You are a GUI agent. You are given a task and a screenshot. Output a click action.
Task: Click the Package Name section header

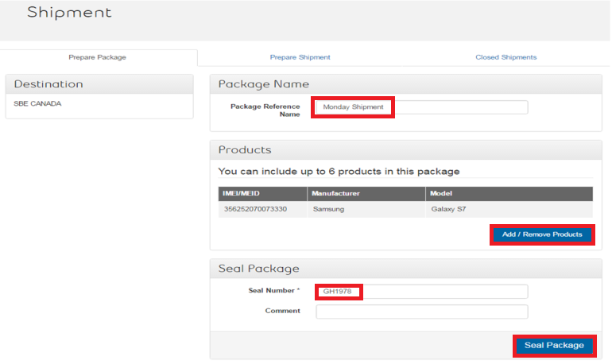[x=264, y=84]
